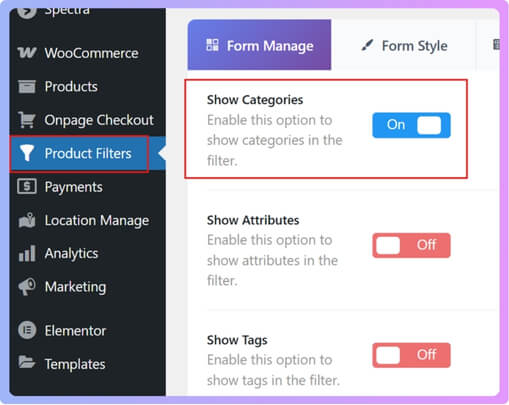Click the Form Style brush icon
This screenshot has width=509, height=405.
pyautogui.click(x=367, y=45)
